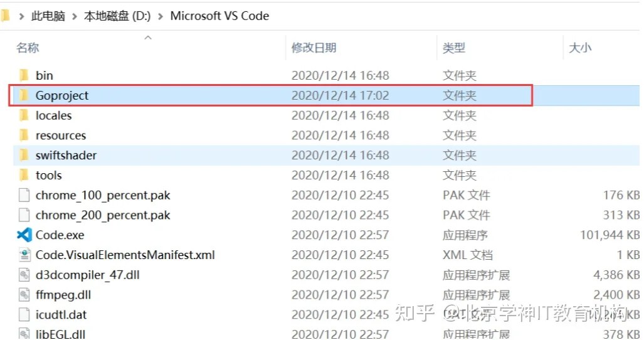Expand breadcrumb arrow after 此电脑

(75, 16)
